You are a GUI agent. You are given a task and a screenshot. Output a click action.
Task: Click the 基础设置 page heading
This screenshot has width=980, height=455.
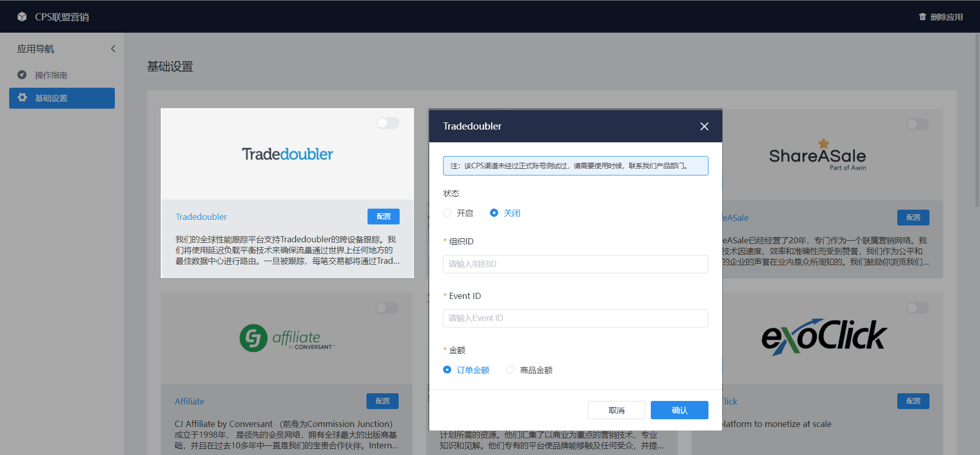(x=170, y=66)
